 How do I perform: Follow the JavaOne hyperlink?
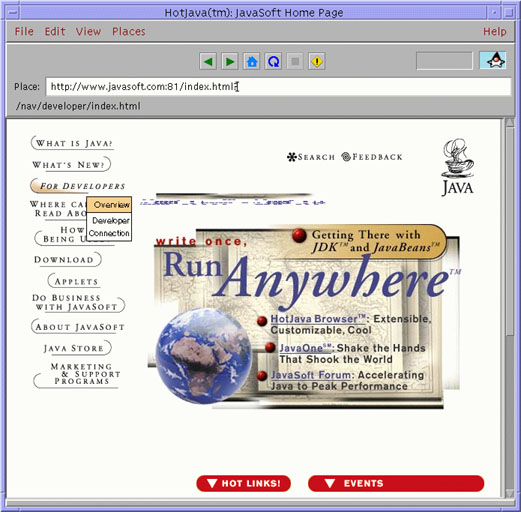coord(305,348)
